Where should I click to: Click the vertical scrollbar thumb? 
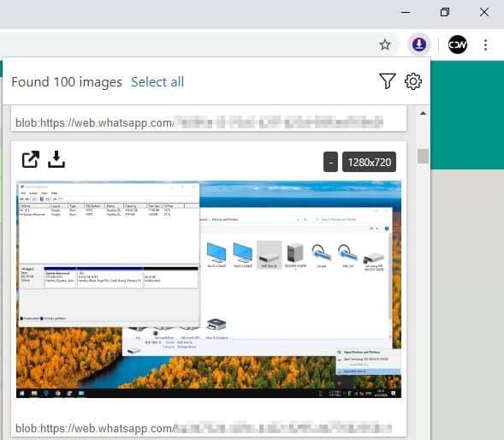point(423,157)
